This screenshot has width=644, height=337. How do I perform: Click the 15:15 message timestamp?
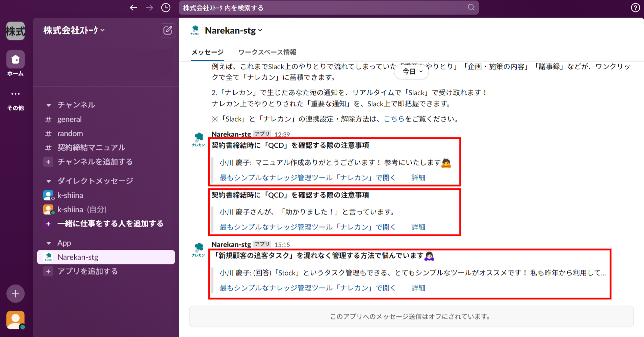282,245
